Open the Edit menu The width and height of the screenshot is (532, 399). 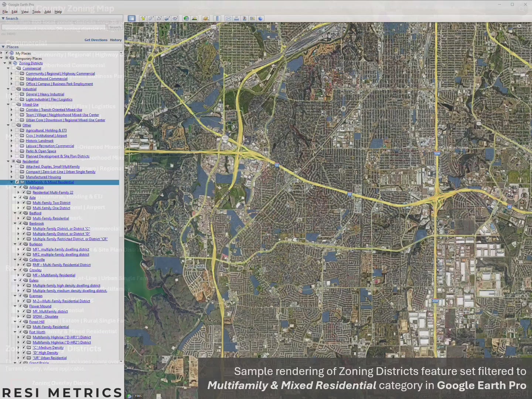pyautogui.click(x=14, y=12)
